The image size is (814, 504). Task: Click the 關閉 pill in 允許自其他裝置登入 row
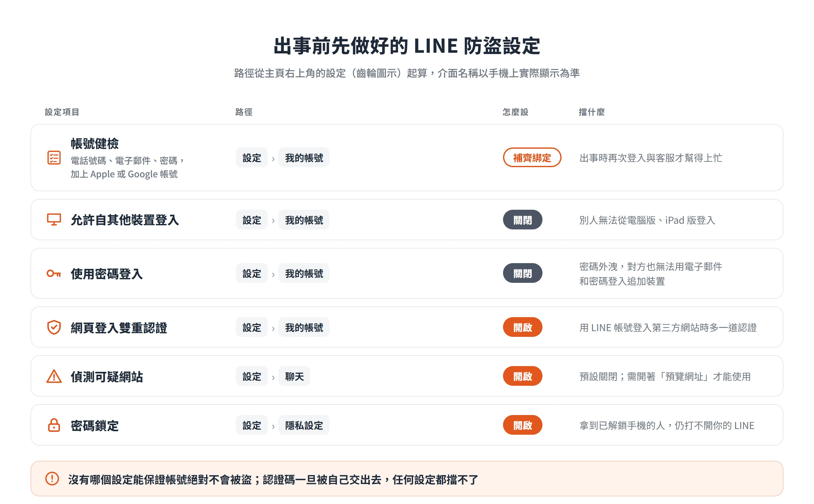(x=522, y=220)
